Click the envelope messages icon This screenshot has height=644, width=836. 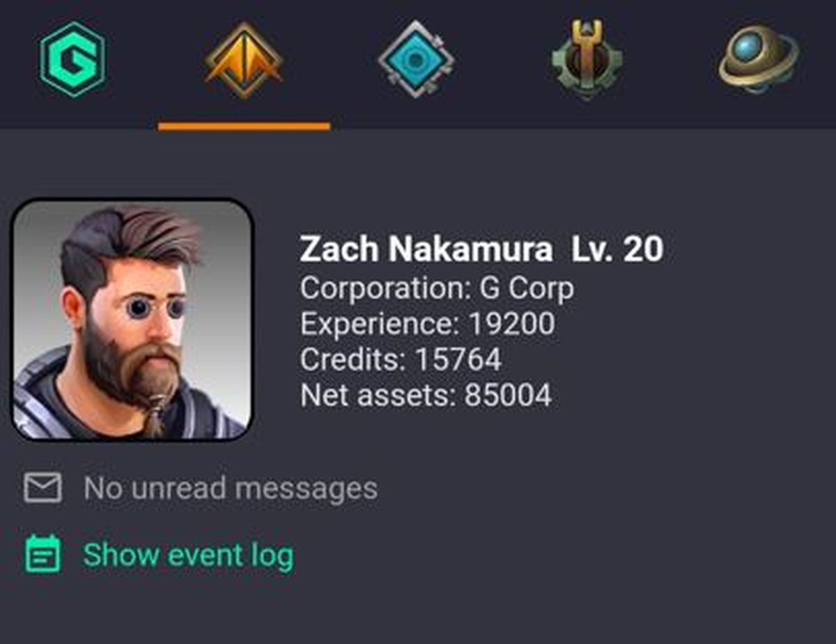click(42, 488)
